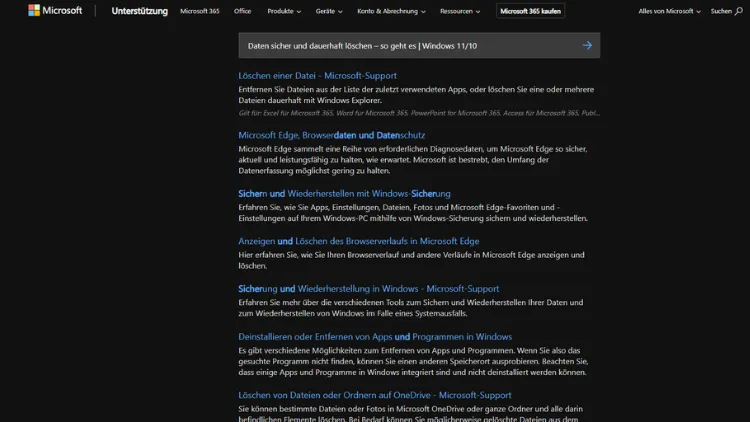Open Löschen von Dateien oder Ordnern auf OneDrive
This screenshot has height=422, width=750.
(375, 395)
